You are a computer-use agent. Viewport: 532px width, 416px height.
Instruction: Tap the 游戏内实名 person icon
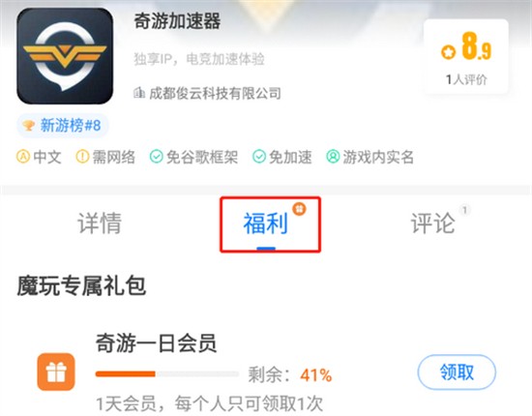click(333, 157)
